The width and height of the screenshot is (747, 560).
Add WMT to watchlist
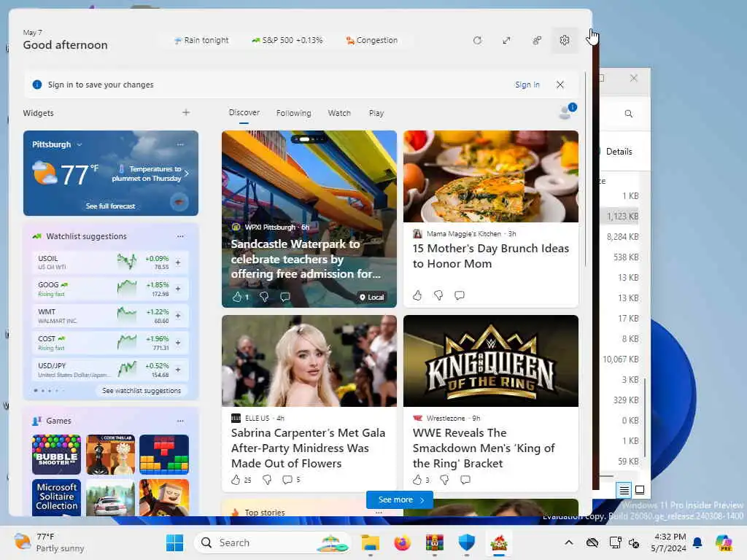178,316
